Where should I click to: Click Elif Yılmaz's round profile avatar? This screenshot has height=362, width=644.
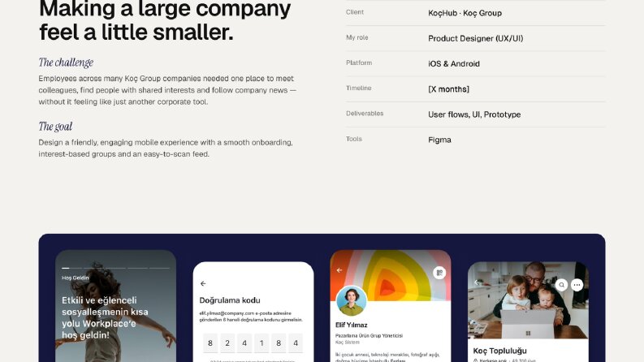[351, 301]
